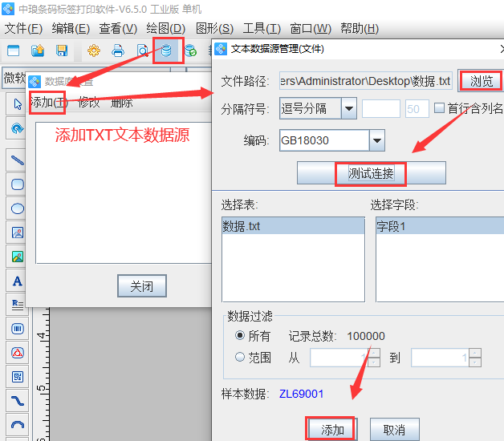Viewport: 504px width, 441px height.
Task: Click the 添加 button at dialog bottom
Action: [333, 430]
